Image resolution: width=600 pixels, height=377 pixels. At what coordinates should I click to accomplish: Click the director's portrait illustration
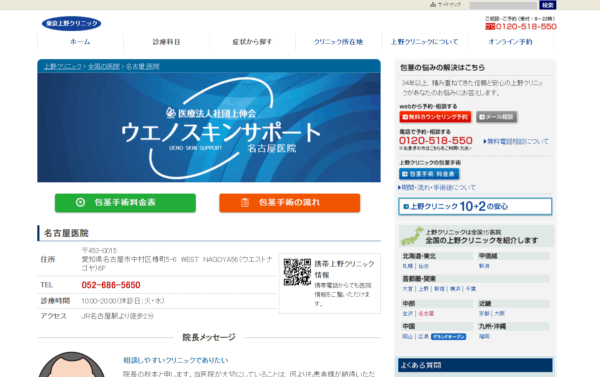pos(72,364)
